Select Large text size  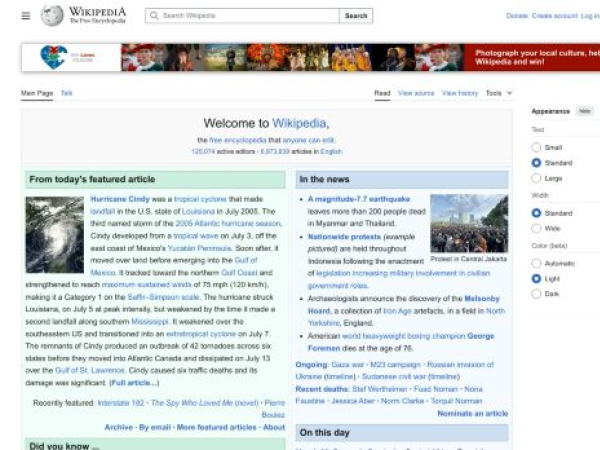536,178
